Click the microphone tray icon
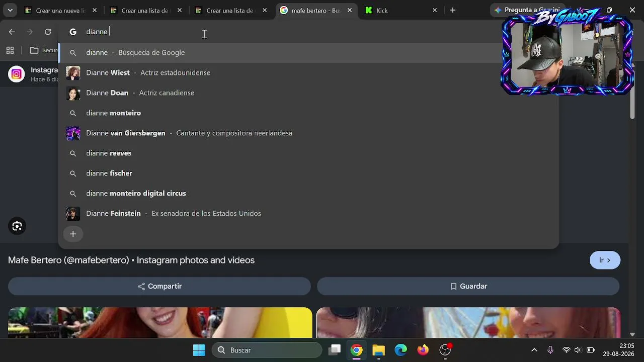 tap(550, 350)
